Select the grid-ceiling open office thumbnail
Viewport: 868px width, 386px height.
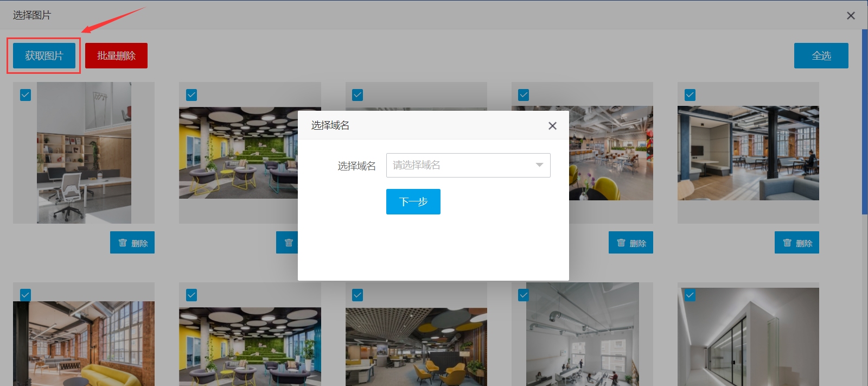pyautogui.click(x=416, y=347)
